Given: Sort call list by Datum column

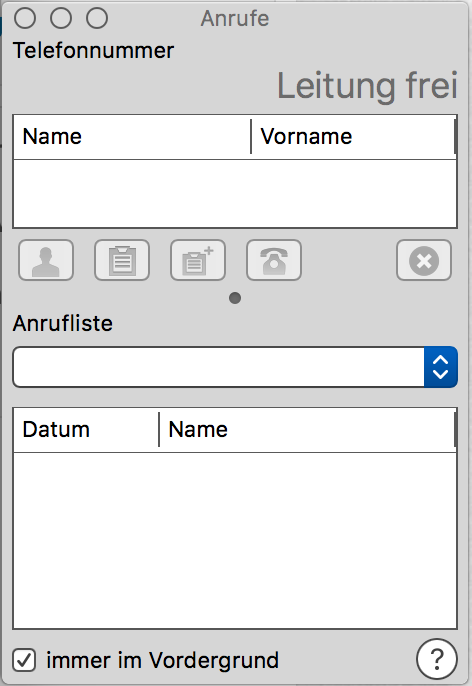Looking at the screenshot, I should coord(86,430).
